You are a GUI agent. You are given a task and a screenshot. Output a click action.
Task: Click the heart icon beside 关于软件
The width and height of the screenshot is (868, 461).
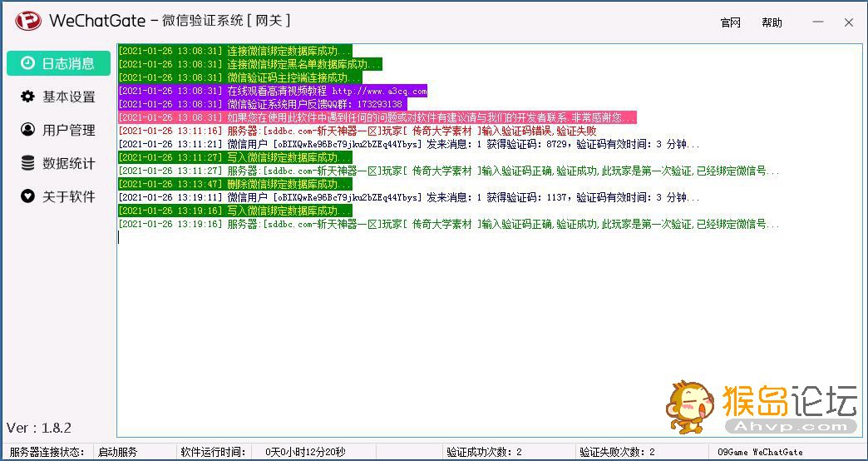tap(27, 196)
